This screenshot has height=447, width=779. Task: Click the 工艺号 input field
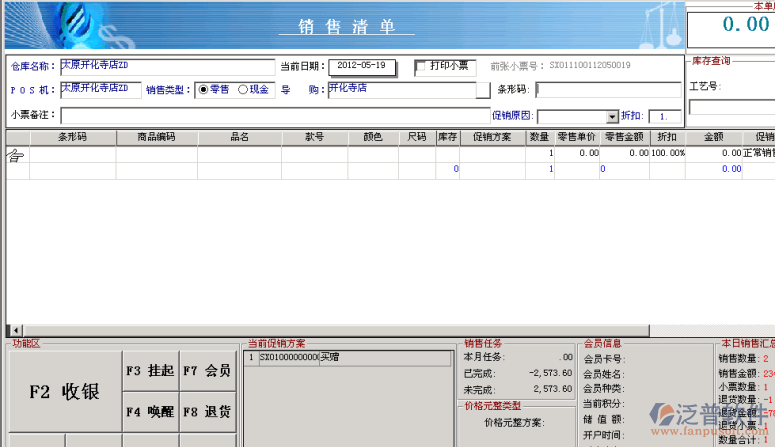point(732,107)
